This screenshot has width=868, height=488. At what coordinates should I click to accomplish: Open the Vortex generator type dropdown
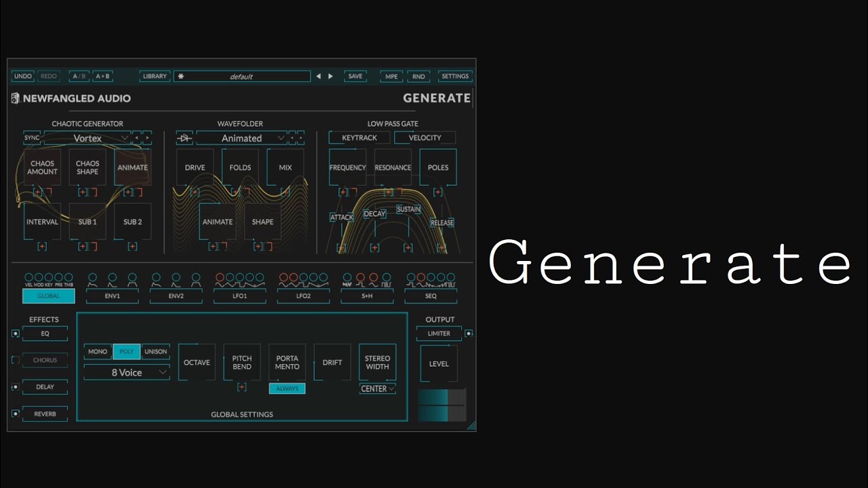(87, 138)
